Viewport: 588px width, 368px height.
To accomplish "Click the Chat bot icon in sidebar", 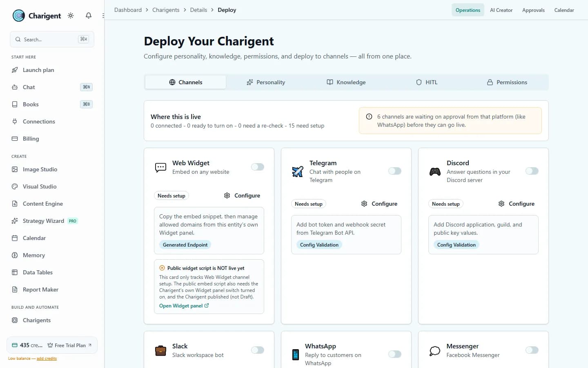I will 15,87.
